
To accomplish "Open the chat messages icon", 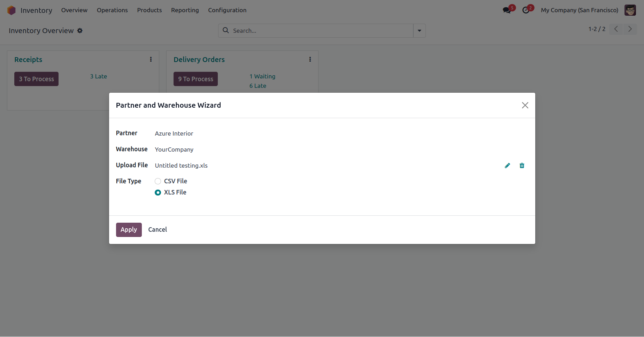I will pos(507,10).
